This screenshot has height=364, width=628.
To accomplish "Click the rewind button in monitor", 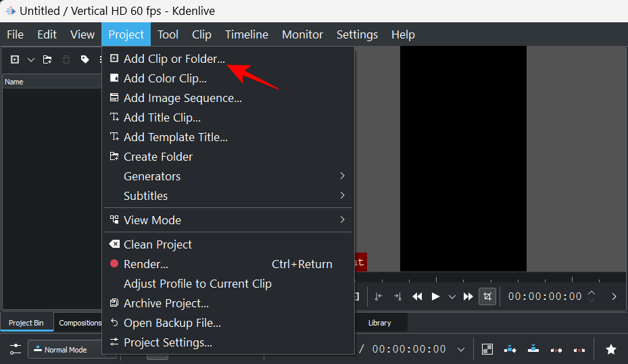I will (x=418, y=296).
